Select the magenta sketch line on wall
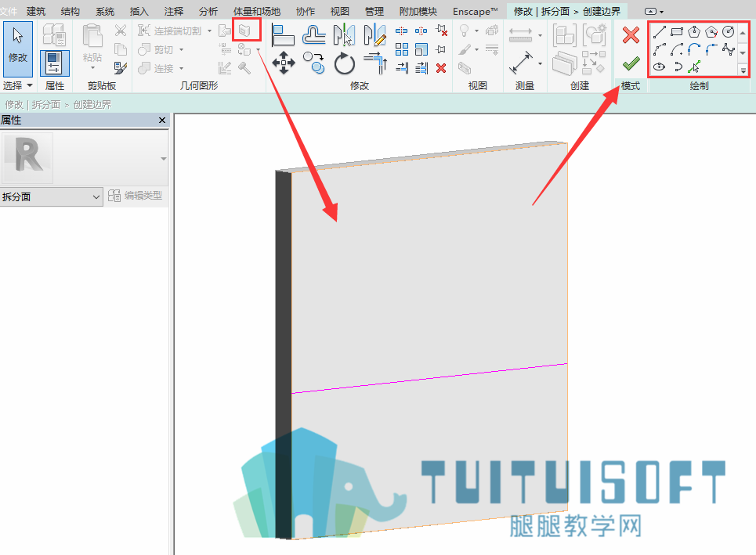Viewport: 756px width, 555px height. [x=429, y=378]
